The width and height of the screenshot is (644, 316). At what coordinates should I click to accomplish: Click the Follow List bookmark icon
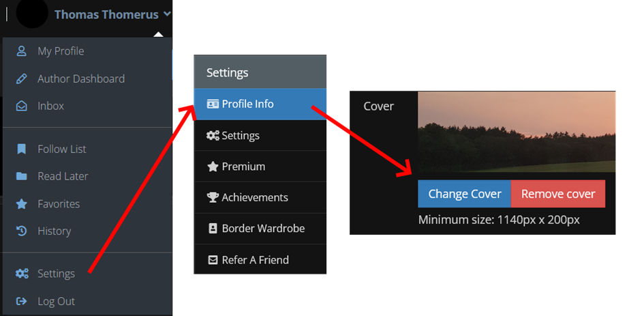click(21, 149)
